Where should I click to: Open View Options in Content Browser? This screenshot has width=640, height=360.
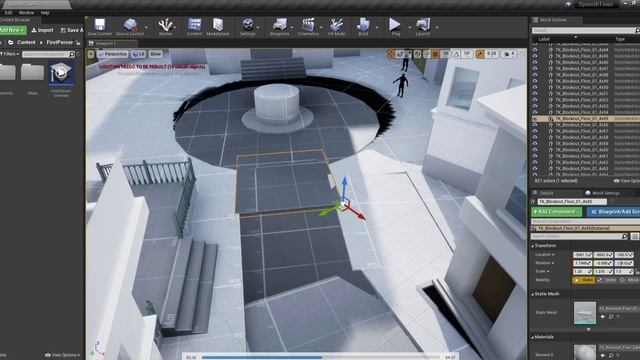click(x=63, y=355)
